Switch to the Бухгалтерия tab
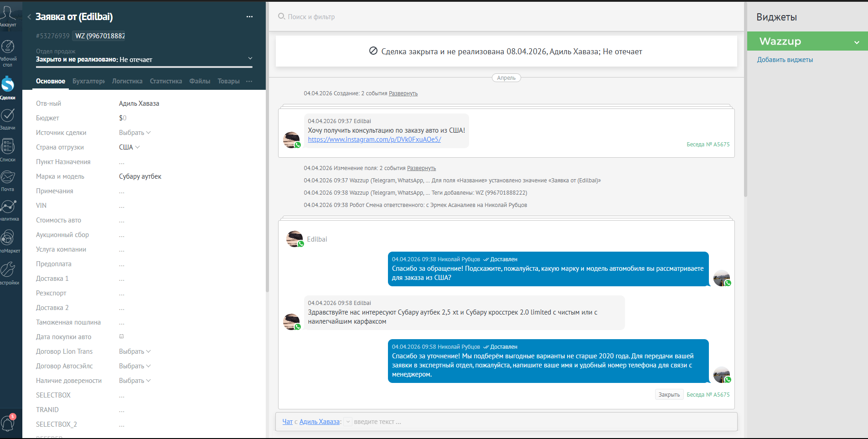 tap(88, 81)
